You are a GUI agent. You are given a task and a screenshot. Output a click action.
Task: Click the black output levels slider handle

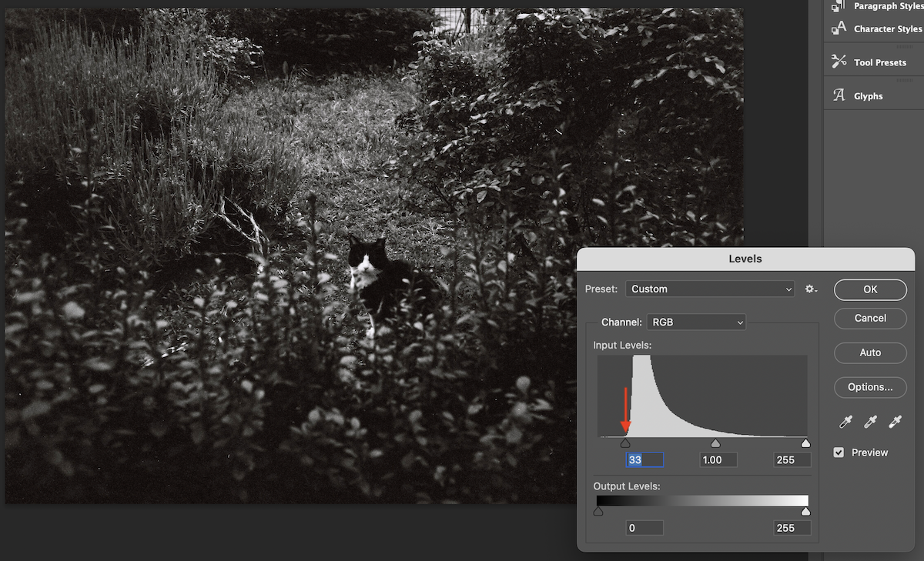coord(598,511)
